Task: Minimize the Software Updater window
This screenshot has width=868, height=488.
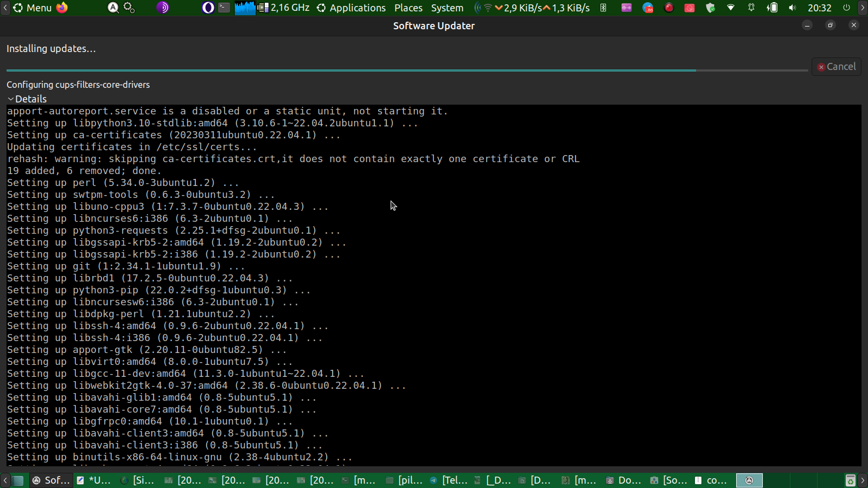Action: (x=807, y=25)
